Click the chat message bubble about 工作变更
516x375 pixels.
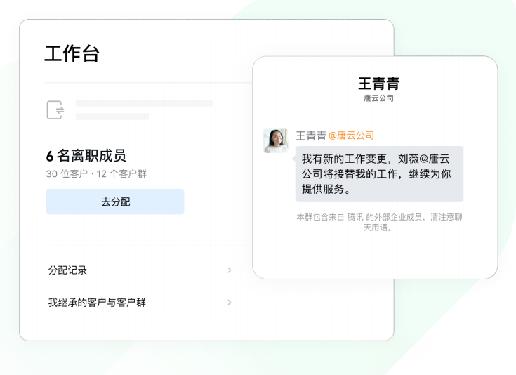coord(379,174)
